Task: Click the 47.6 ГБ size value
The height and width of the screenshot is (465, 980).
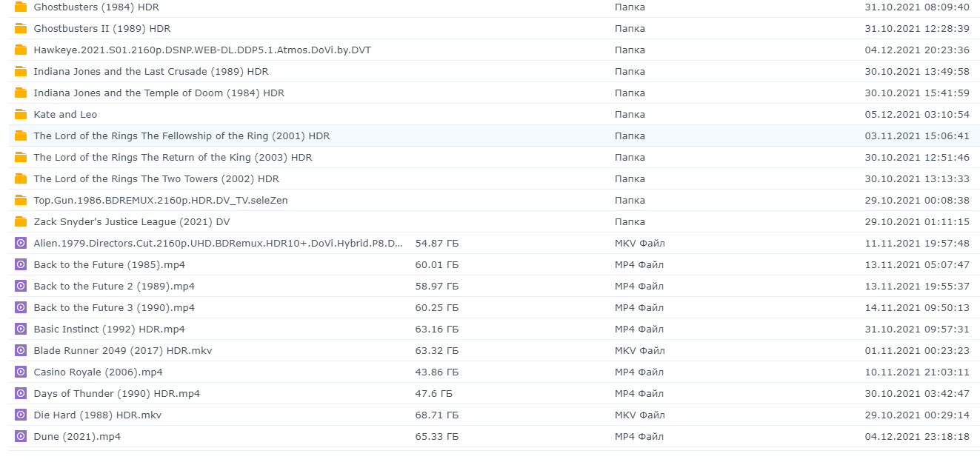Action: click(434, 394)
